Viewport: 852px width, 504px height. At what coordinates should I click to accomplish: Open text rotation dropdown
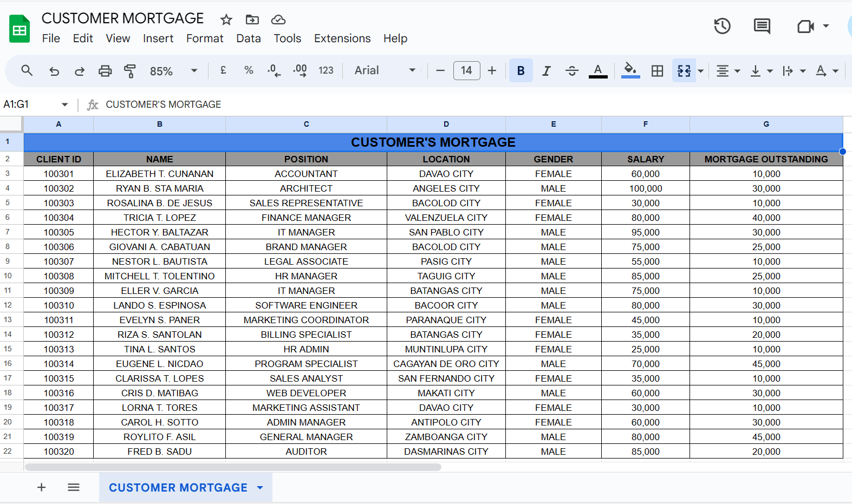(827, 71)
